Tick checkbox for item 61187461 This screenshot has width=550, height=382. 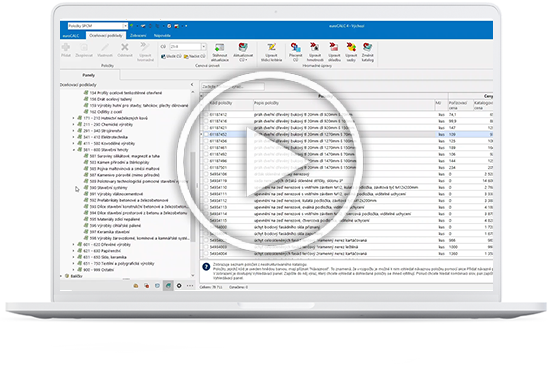tap(206, 148)
